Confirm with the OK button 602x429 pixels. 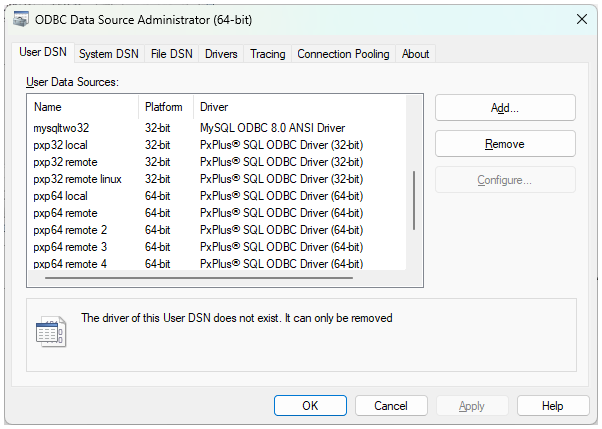point(310,406)
